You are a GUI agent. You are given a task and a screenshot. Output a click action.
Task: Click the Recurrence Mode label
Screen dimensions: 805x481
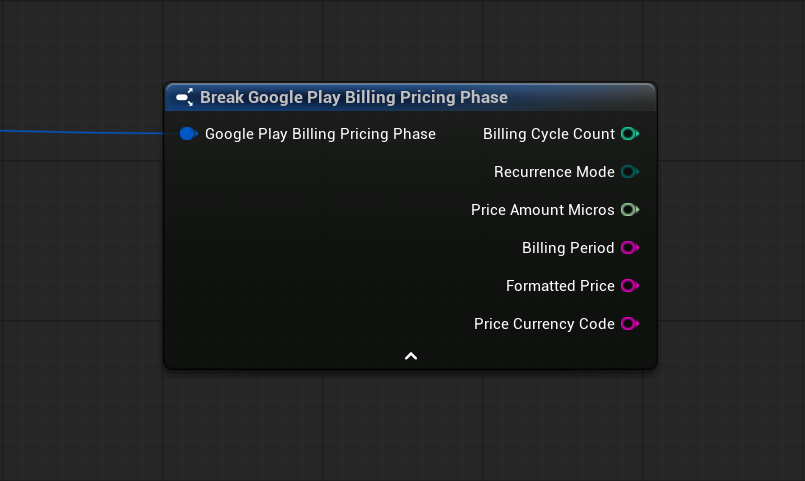click(554, 172)
